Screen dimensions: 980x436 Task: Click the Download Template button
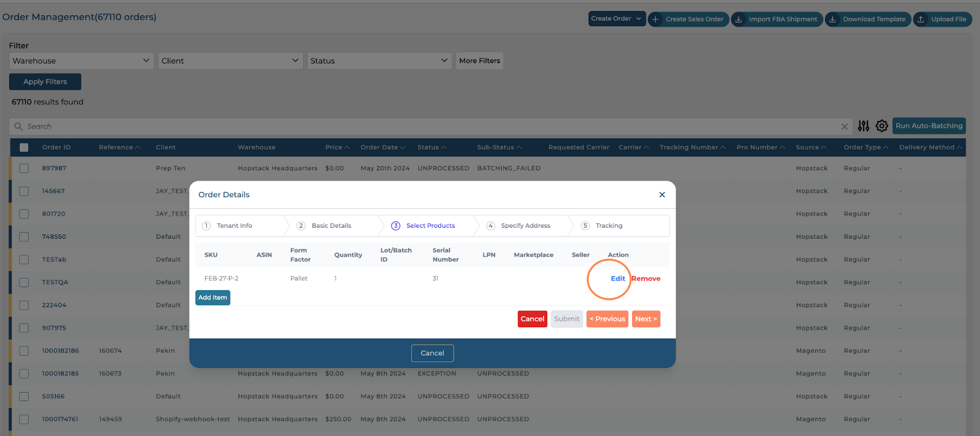[867, 19]
